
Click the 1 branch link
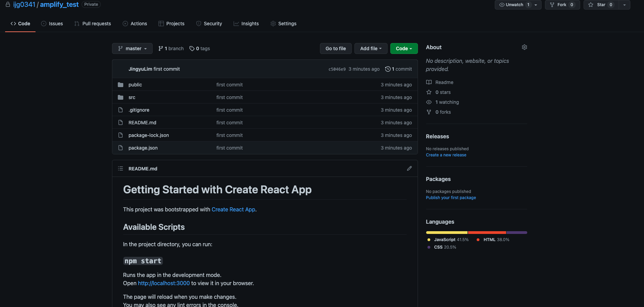(171, 48)
